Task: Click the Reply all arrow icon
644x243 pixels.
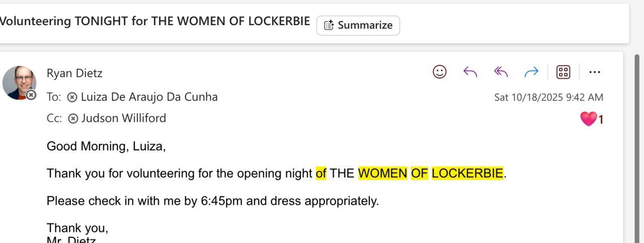Action: point(501,72)
